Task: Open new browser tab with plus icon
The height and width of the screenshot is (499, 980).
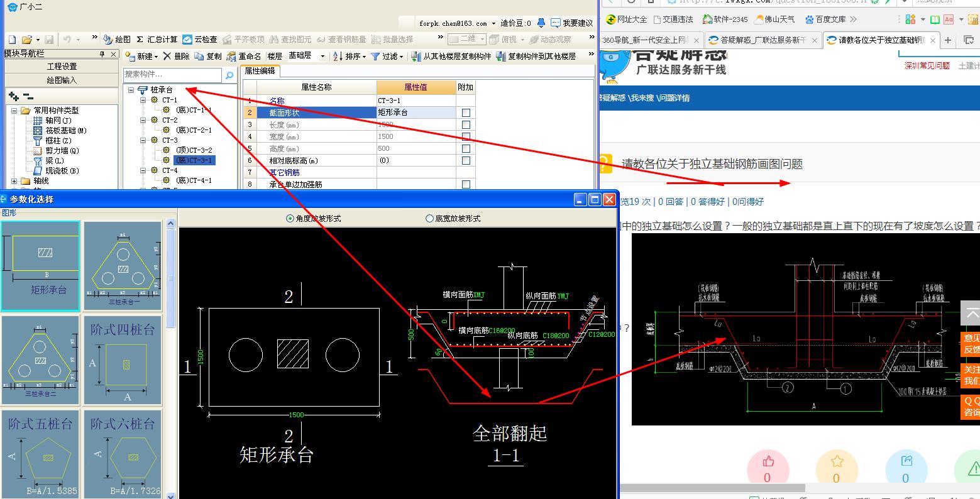Action: click(949, 40)
